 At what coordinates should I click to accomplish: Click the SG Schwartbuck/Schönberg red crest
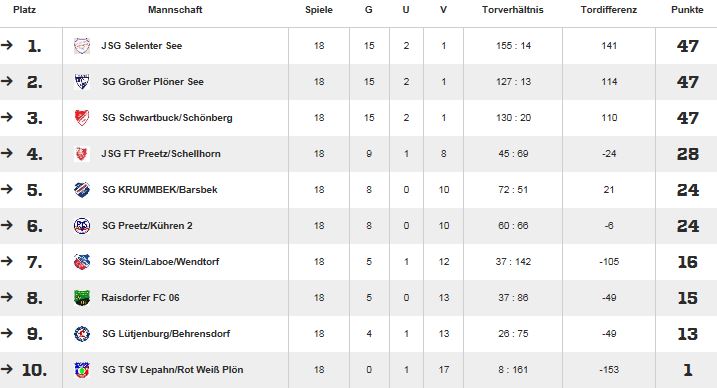82,118
